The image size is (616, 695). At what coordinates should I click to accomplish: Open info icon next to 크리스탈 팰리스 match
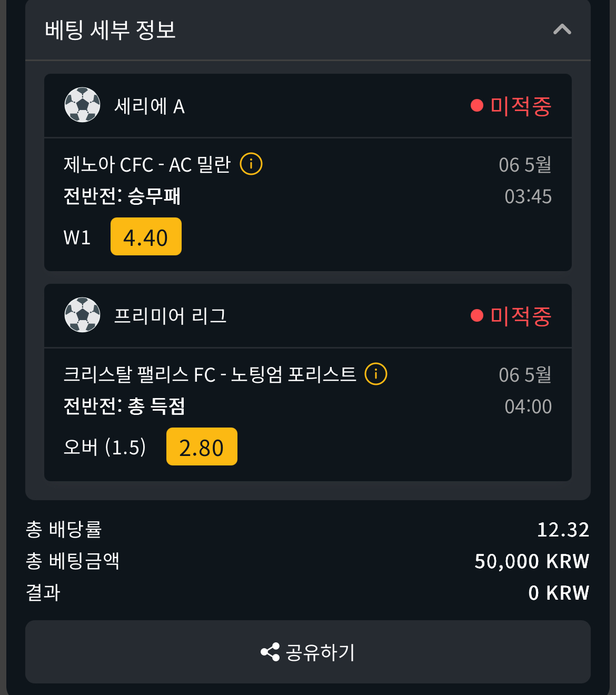(376, 374)
